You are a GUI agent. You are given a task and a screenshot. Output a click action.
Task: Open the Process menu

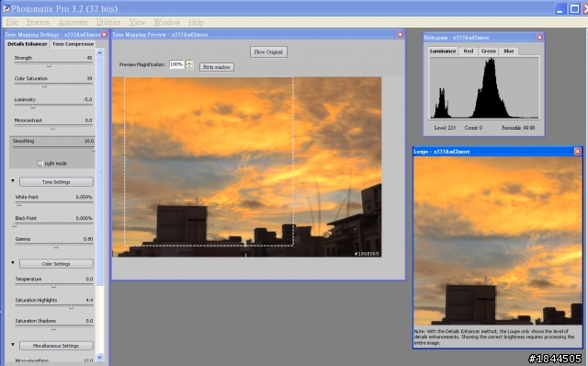pyautogui.click(x=38, y=22)
